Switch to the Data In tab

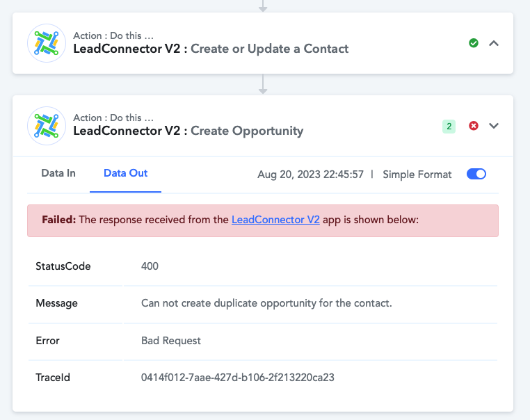[58, 173]
